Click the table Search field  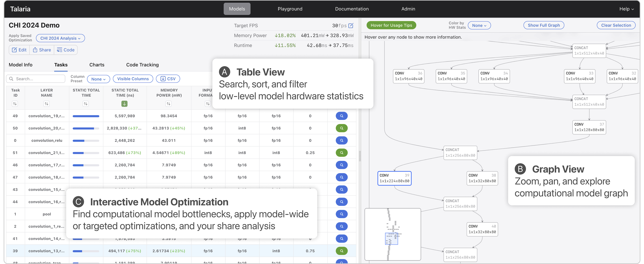click(x=36, y=79)
